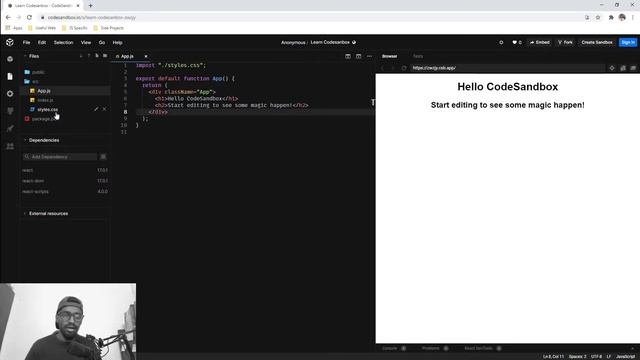Viewport: 640px width, 360px height.
Task: Open the Console panel tab
Action: pos(390,349)
